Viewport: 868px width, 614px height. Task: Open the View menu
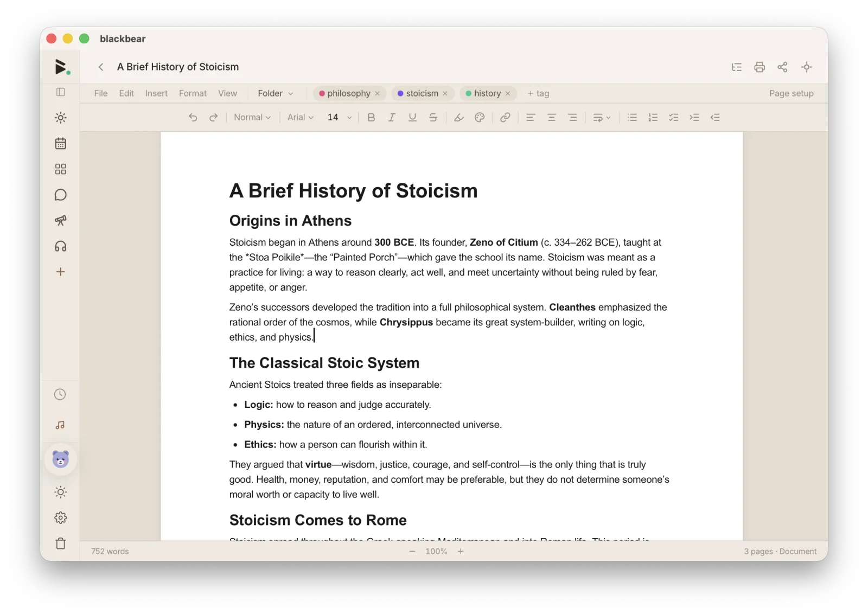pos(227,93)
